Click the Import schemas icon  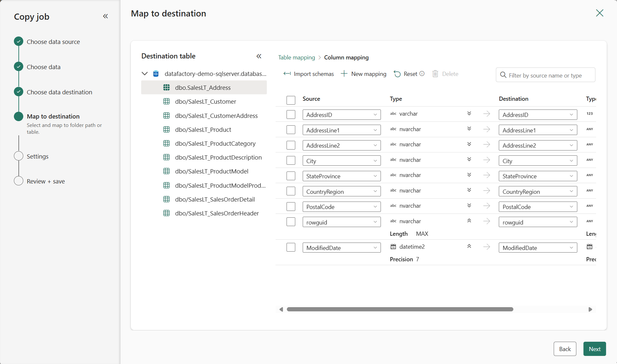coord(287,74)
